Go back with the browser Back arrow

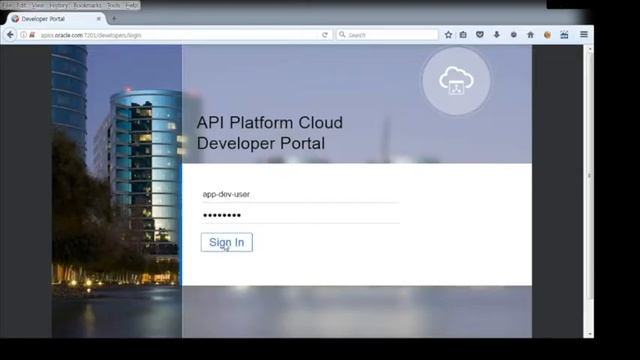click(10, 35)
